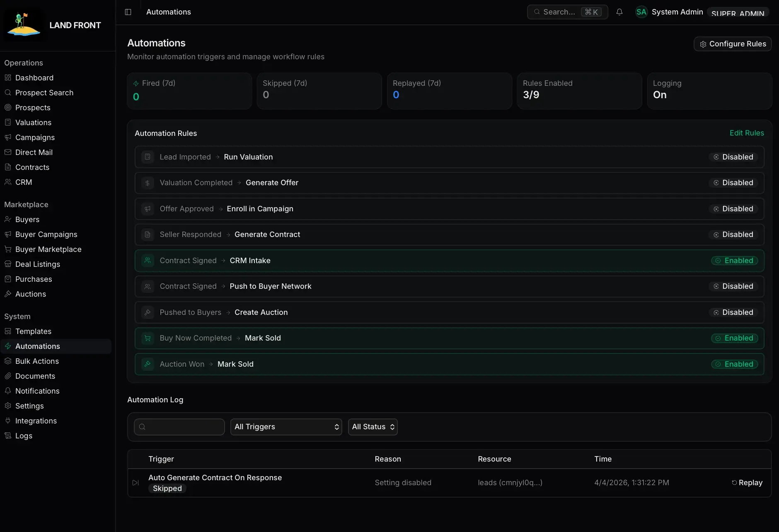Click the Configure Rules button
779x532 pixels.
click(x=733, y=44)
